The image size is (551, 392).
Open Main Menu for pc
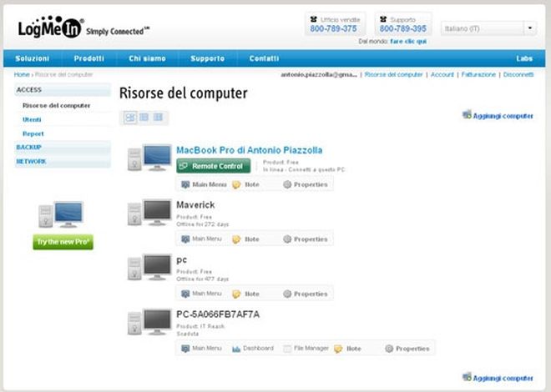pos(201,294)
